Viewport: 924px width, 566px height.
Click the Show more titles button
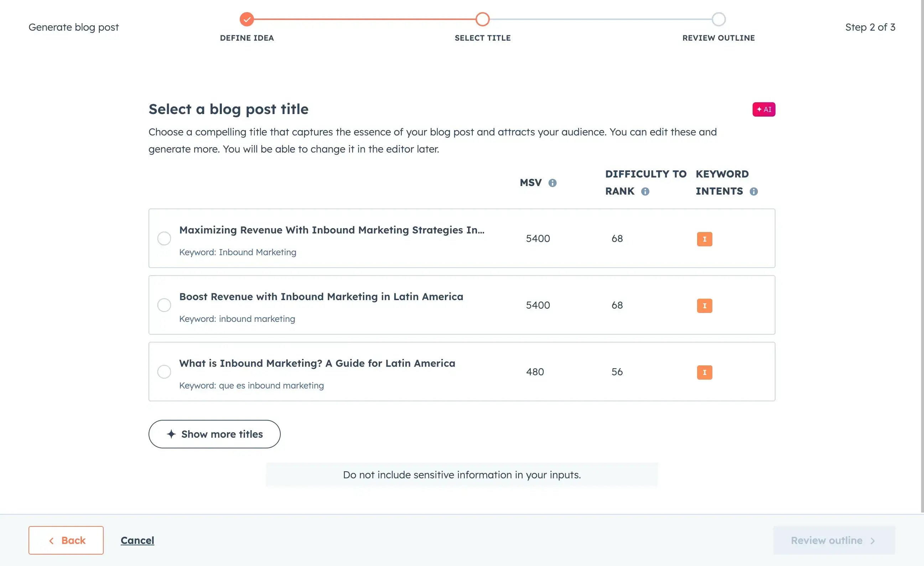tap(214, 434)
